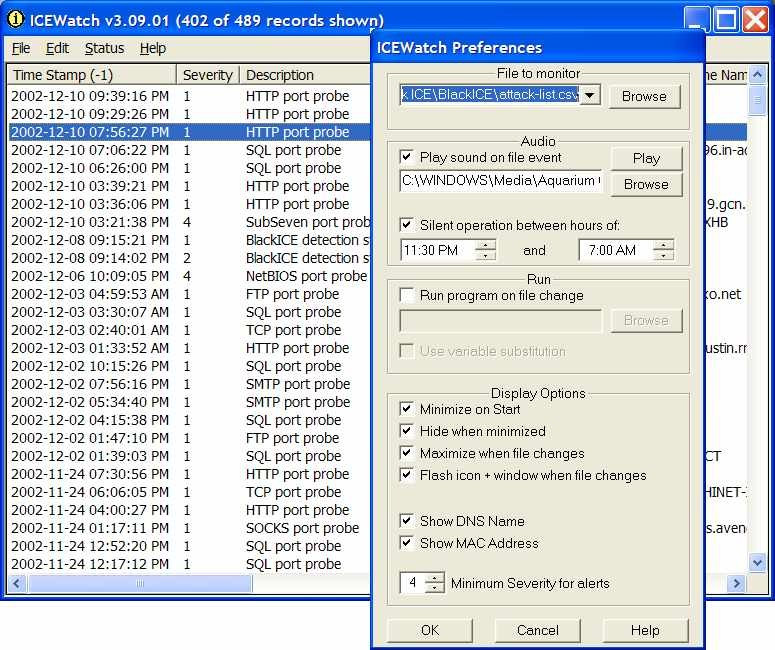Select record 2002-12-10 07:06:22 PM SQL probe

coord(189,150)
